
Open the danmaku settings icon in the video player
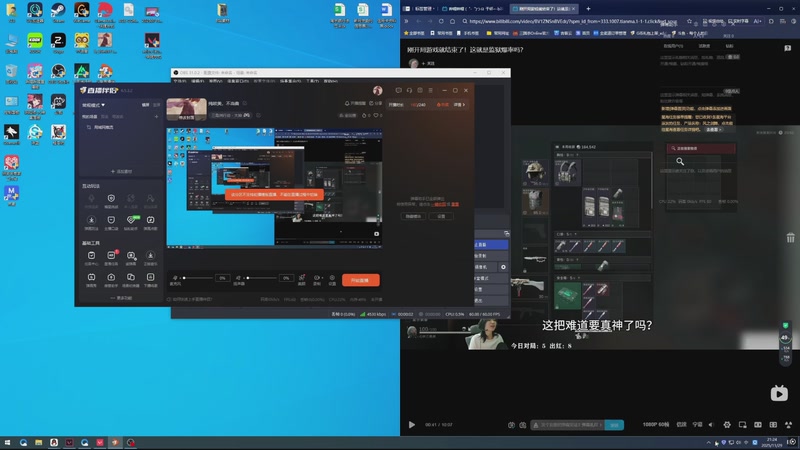coord(523,424)
